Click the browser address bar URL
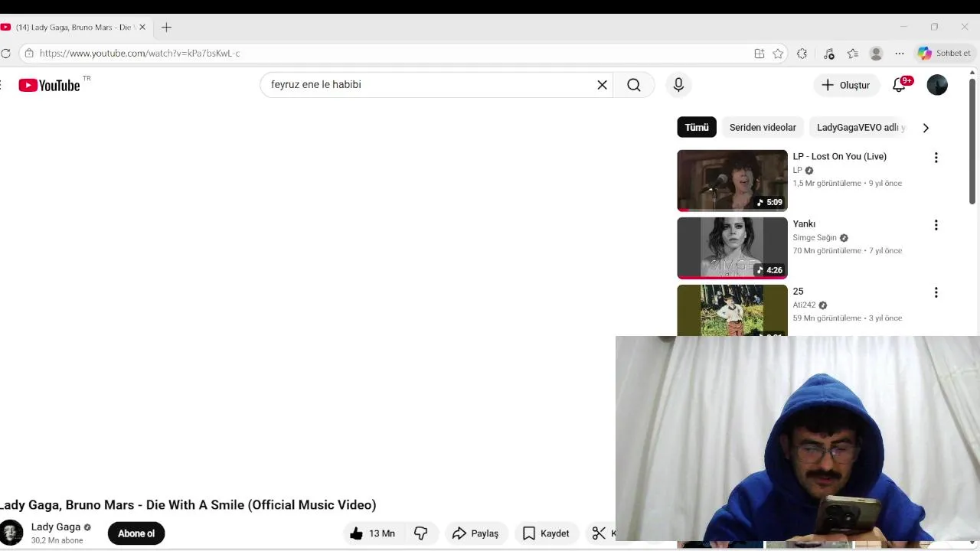980x551 pixels. click(x=140, y=54)
